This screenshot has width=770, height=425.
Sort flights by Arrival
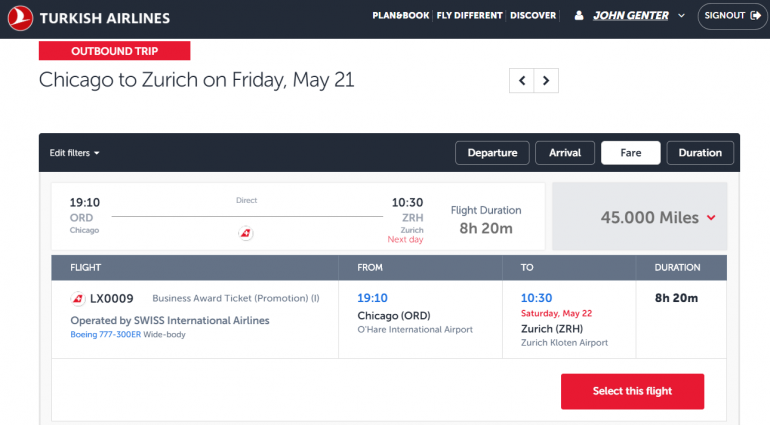565,153
